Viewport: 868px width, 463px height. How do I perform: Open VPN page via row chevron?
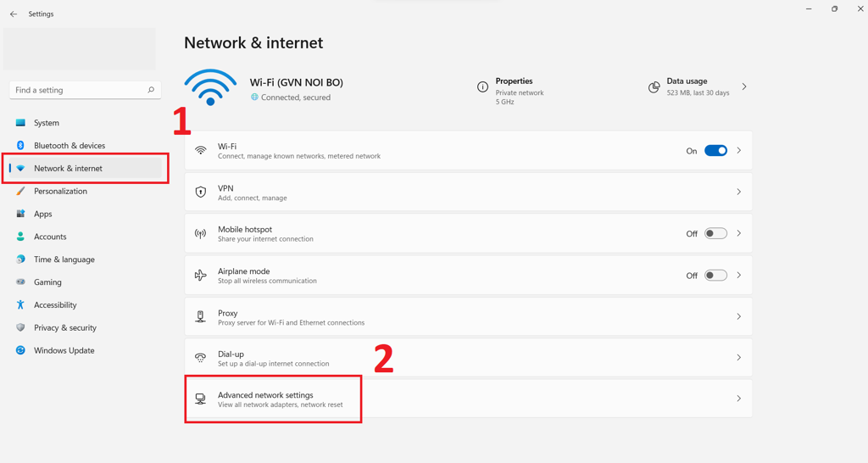tap(738, 192)
